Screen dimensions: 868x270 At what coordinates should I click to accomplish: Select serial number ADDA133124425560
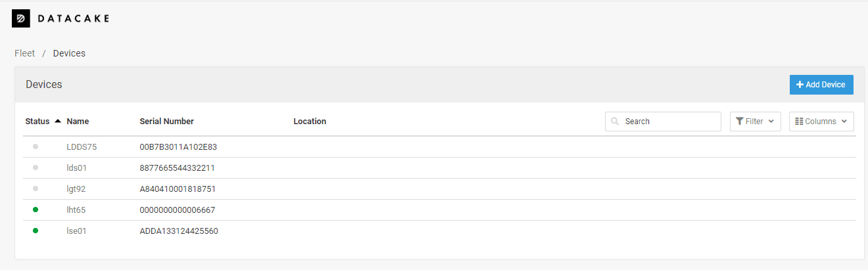click(179, 231)
